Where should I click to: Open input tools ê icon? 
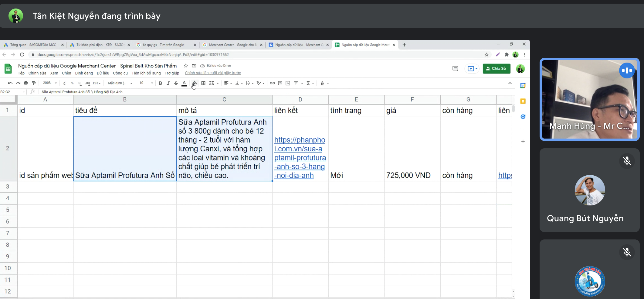pyautogui.click(x=322, y=83)
